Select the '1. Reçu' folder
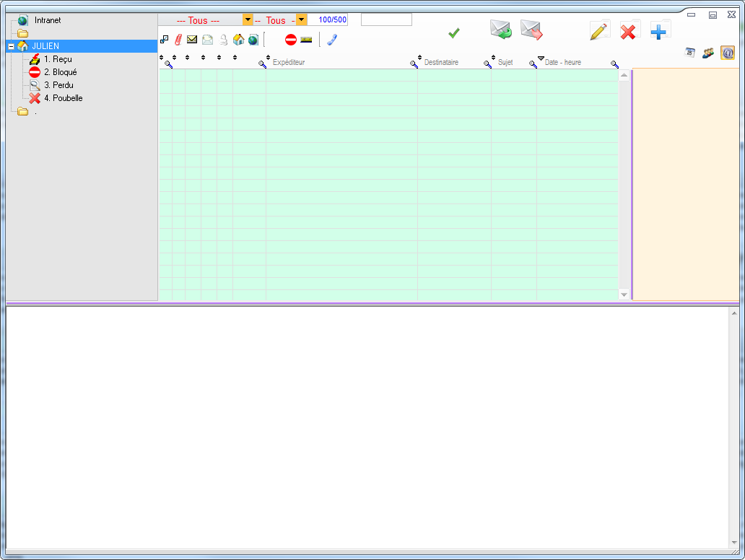Viewport: 745px width, 560px height. [x=58, y=59]
